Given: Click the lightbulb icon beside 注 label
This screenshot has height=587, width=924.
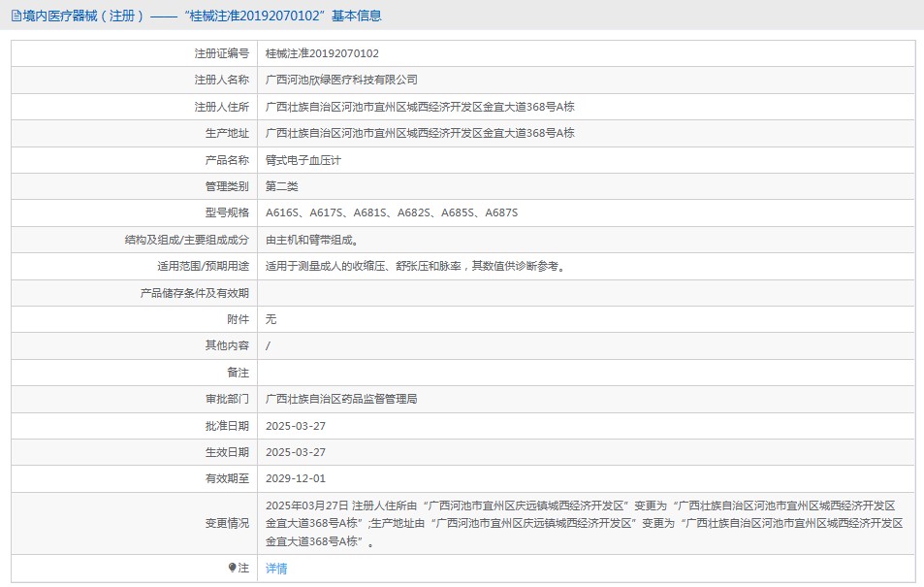Looking at the screenshot, I should pyautogui.click(x=232, y=568).
